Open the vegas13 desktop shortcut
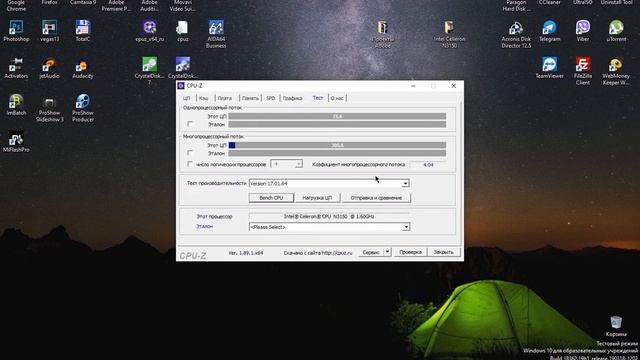Viewport: 640px width, 360px height. click(x=49, y=31)
